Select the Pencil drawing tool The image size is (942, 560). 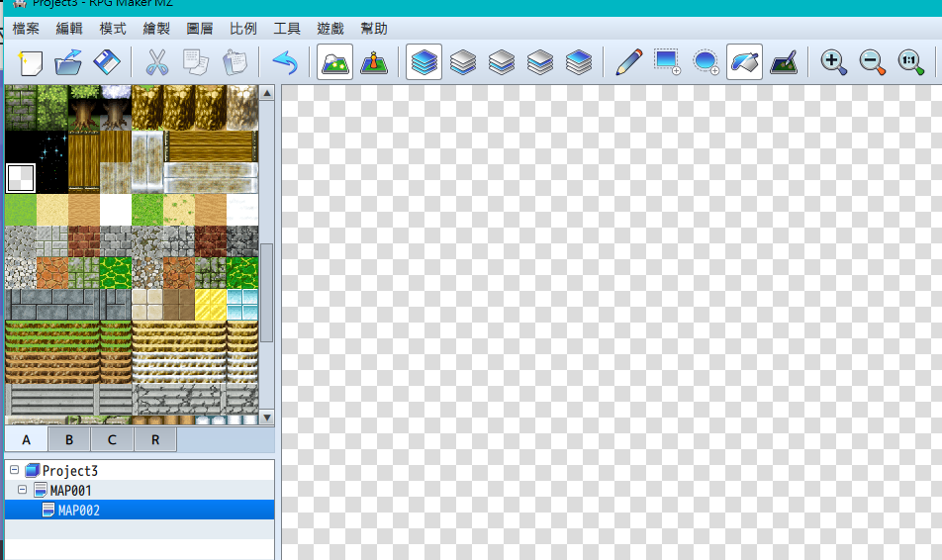tap(628, 62)
